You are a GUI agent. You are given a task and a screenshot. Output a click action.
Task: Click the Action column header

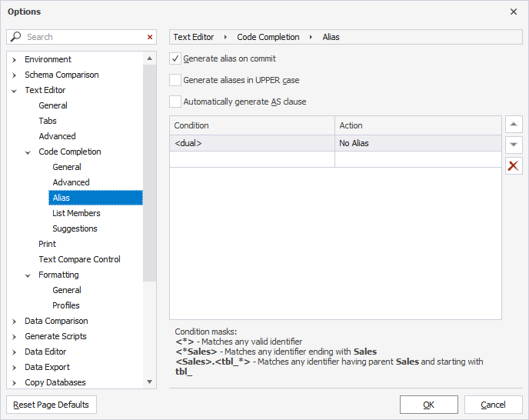[x=418, y=125]
